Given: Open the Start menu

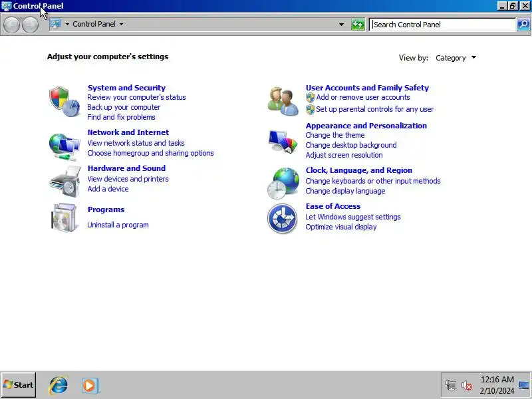Looking at the screenshot, I should click(x=19, y=385).
